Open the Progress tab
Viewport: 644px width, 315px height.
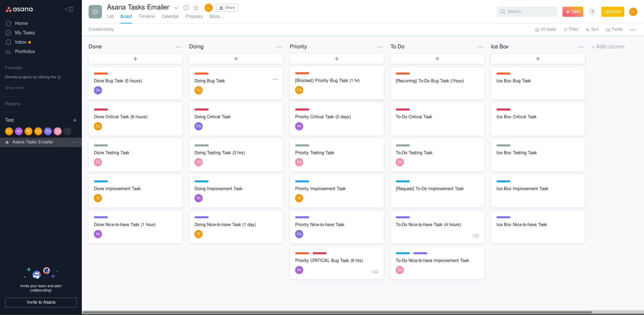tap(194, 16)
